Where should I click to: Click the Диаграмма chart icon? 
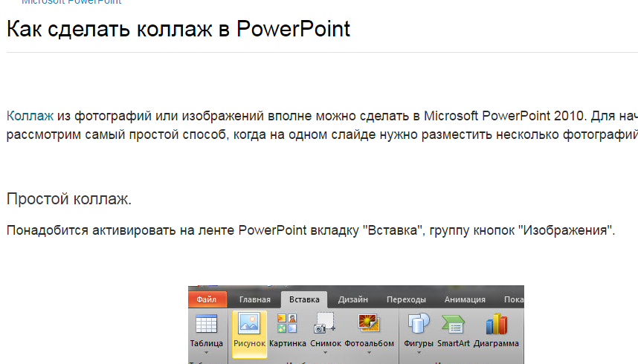tap(495, 324)
